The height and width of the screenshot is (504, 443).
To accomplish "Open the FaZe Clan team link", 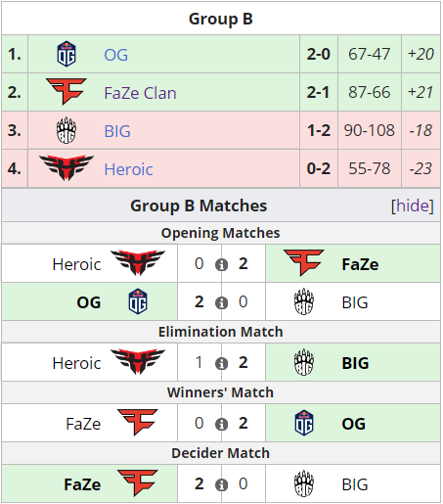I will 140,93.
